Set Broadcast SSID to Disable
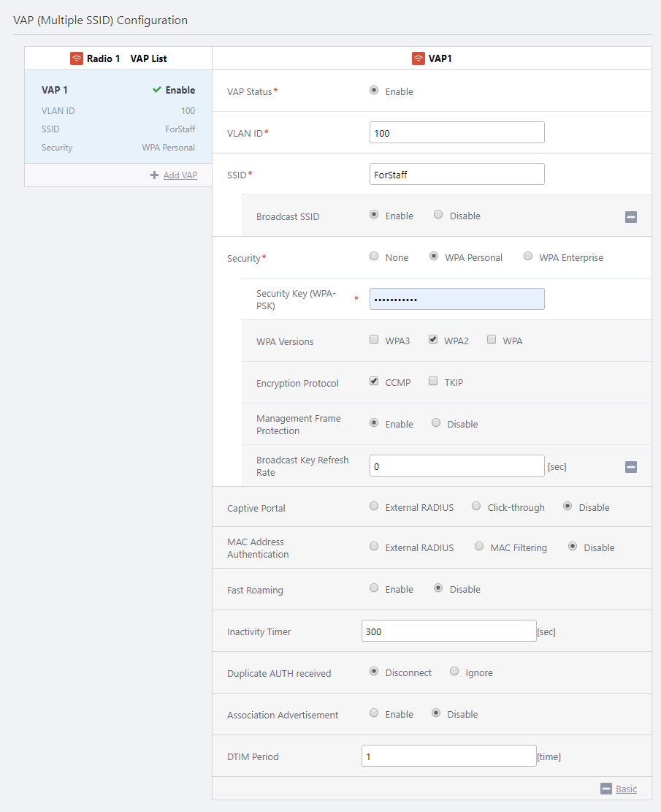 pyautogui.click(x=438, y=215)
